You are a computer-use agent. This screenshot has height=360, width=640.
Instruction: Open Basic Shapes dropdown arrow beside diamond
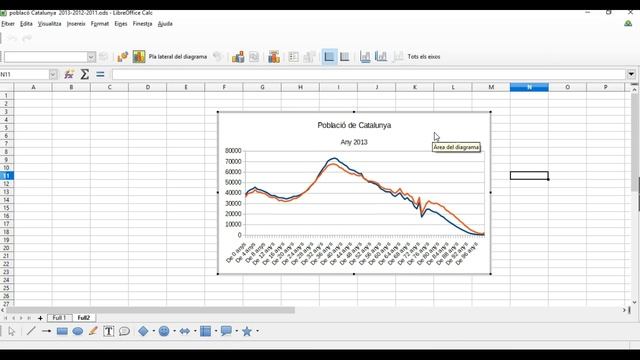coord(153,331)
